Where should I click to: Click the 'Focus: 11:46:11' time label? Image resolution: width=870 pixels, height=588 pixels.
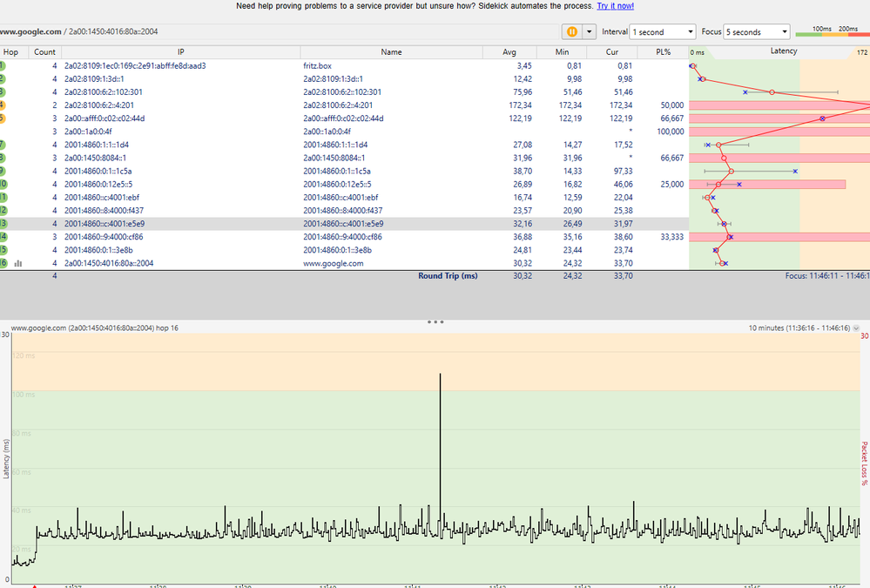[826, 276]
